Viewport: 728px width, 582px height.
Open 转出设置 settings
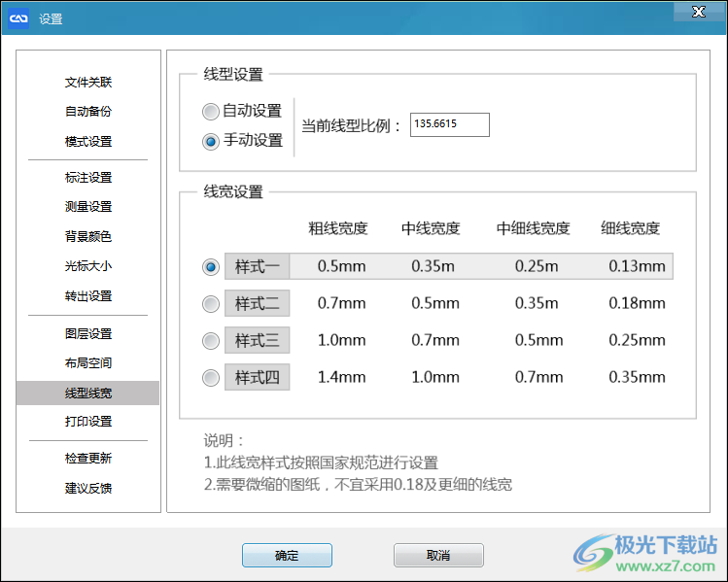point(88,295)
